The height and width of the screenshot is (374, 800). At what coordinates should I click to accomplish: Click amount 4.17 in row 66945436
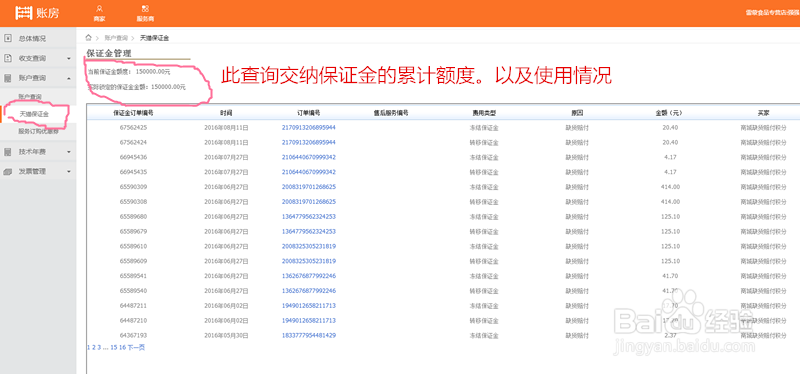[x=669, y=157]
